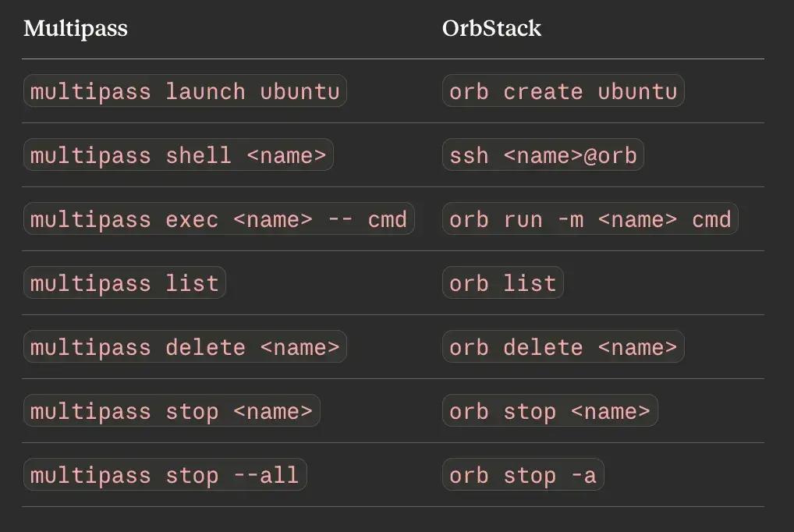Image resolution: width=794 pixels, height=532 pixels.
Task: Click the OrbStack column header
Action: [491, 28]
